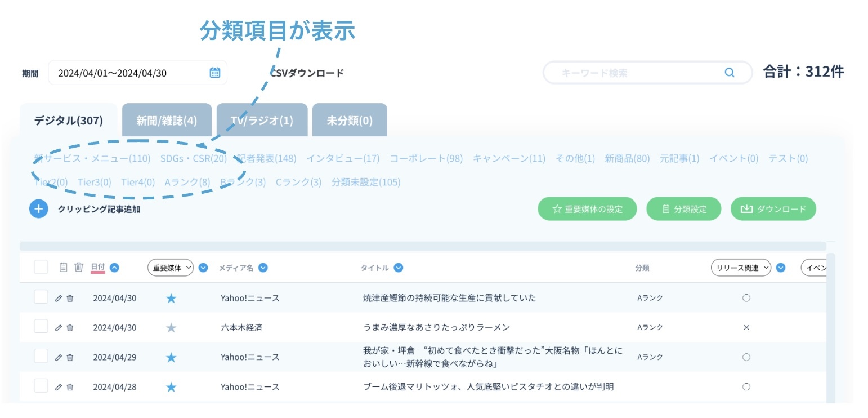Click the blue plus add-article icon
The width and height of the screenshot is (868, 418).
pos(38,209)
